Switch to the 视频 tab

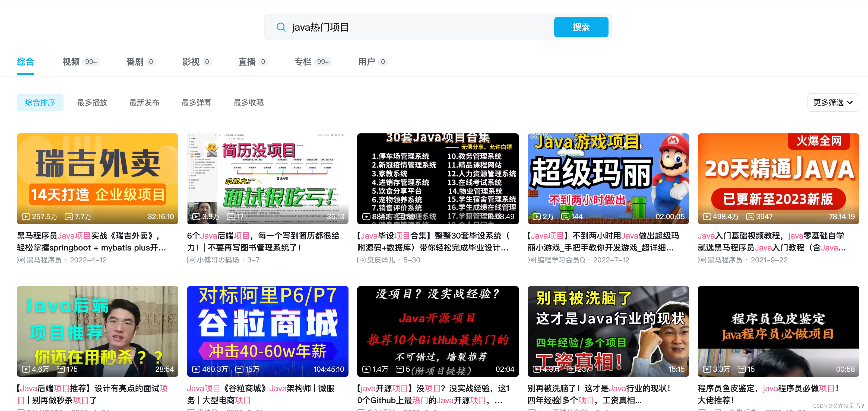pyautogui.click(x=71, y=62)
